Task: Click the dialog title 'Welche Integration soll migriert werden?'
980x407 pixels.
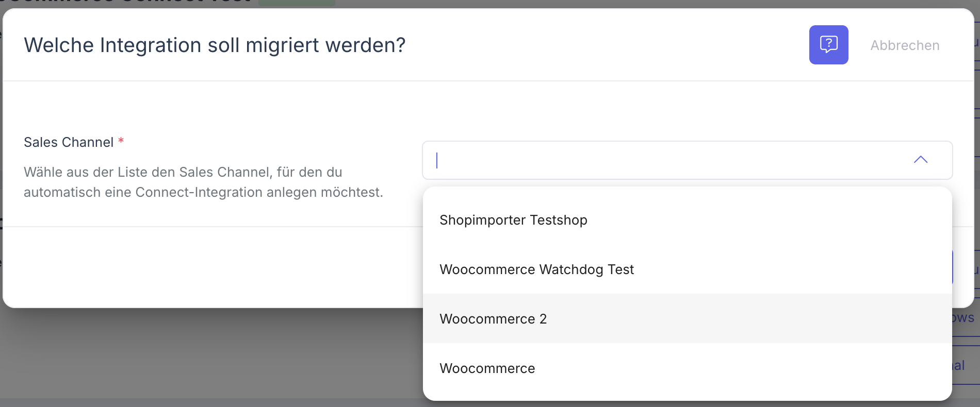Action: [x=215, y=45]
